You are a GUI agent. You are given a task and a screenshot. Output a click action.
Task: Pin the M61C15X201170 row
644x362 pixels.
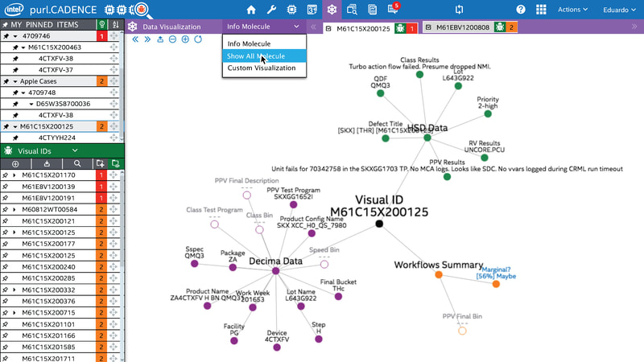coord(5,175)
